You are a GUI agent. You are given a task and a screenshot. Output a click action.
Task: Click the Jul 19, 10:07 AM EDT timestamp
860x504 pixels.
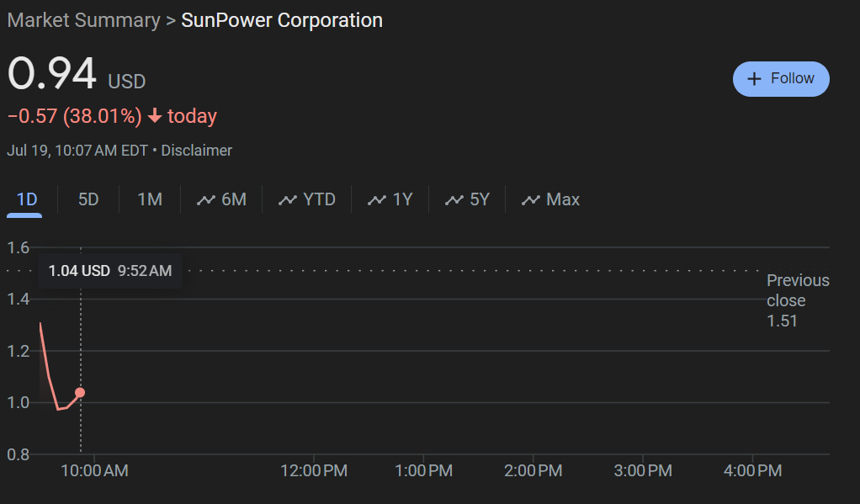tap(77, 151)
